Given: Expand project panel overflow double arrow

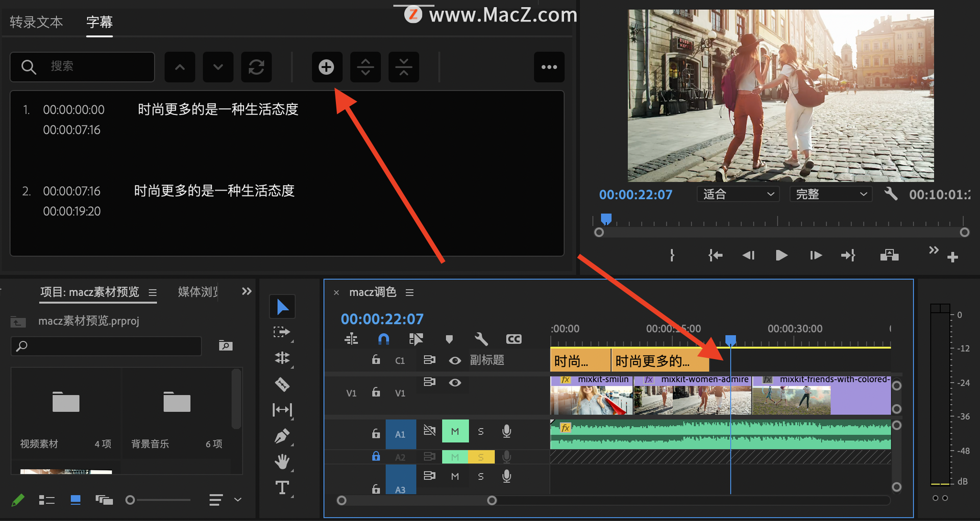Looking at the screenshot, I should coord(247,292).
